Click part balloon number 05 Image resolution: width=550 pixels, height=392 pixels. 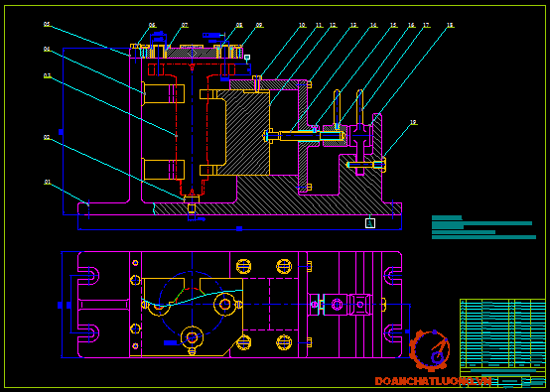(47, 24)
